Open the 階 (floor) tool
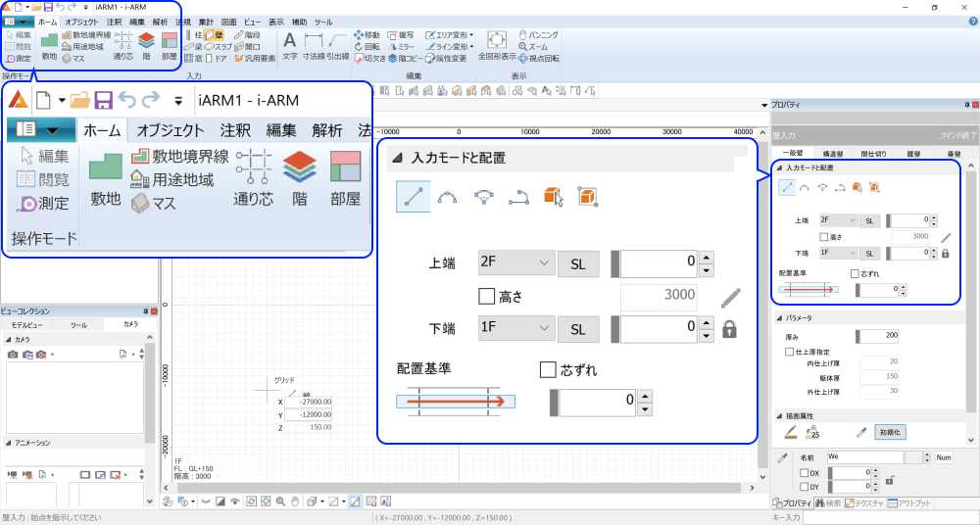Viewport: 980px width, 525px height. (x=146, y=46)
